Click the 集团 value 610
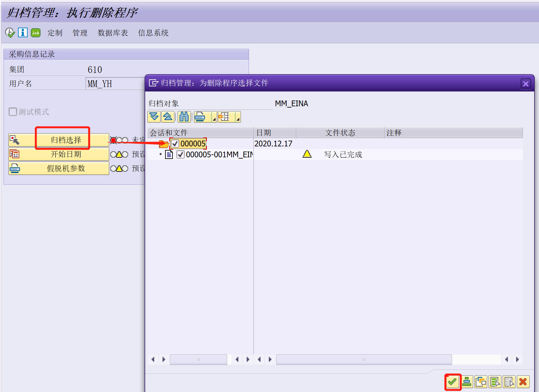 95,69
